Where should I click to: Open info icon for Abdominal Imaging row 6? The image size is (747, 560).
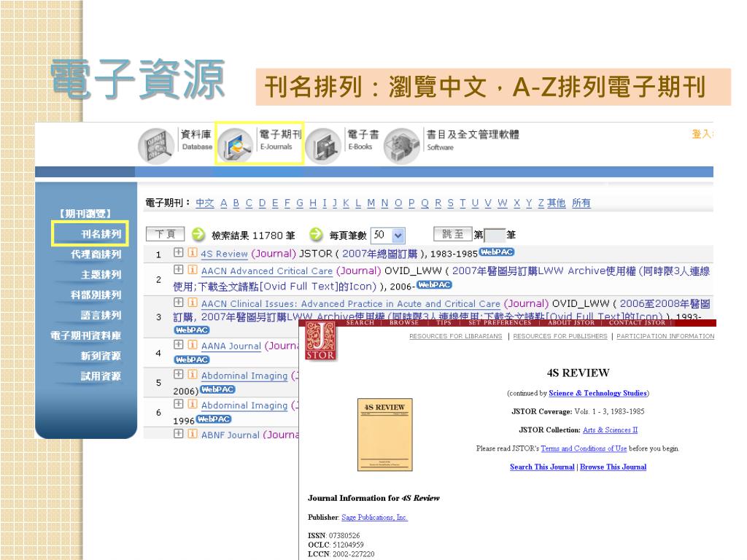click(x=193, y=404)
